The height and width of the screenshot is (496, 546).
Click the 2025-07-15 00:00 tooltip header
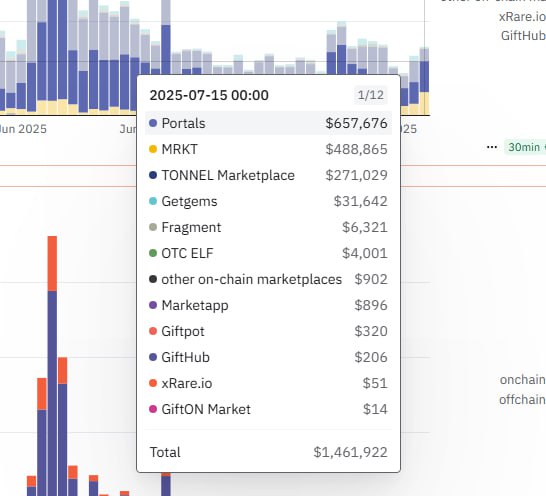[209, 95]
